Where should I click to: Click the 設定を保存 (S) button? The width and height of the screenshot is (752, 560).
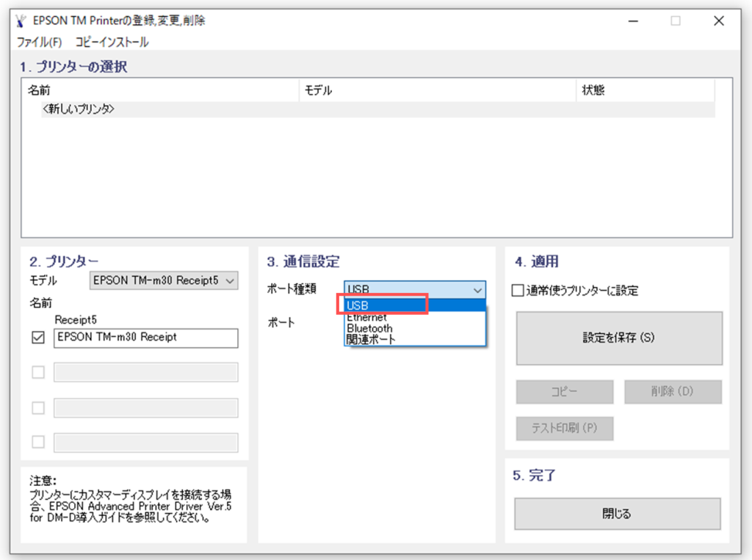coord(619,338)
